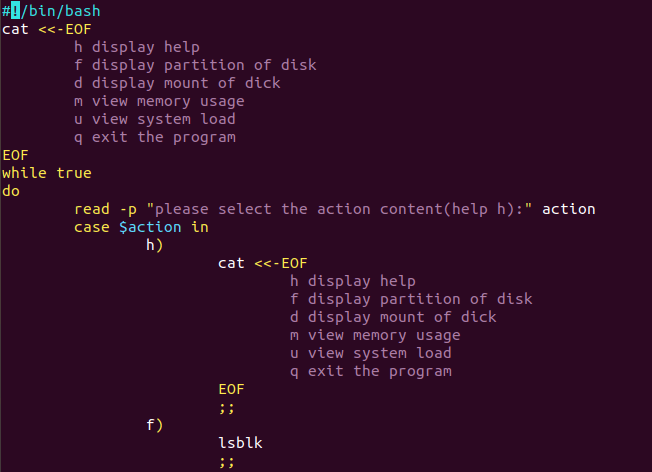Click the 'read' command
Screen dimensions: 652x472
click(92, 209)
